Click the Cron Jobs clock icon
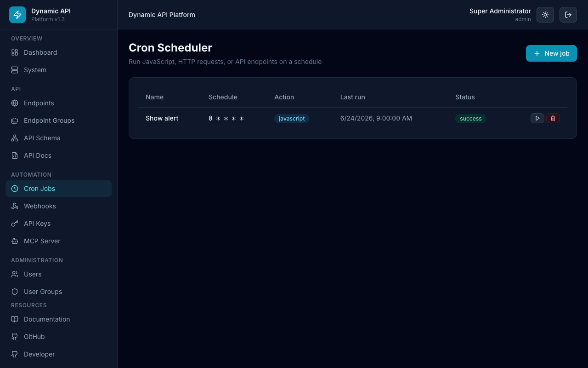 [x=15, y=189]
